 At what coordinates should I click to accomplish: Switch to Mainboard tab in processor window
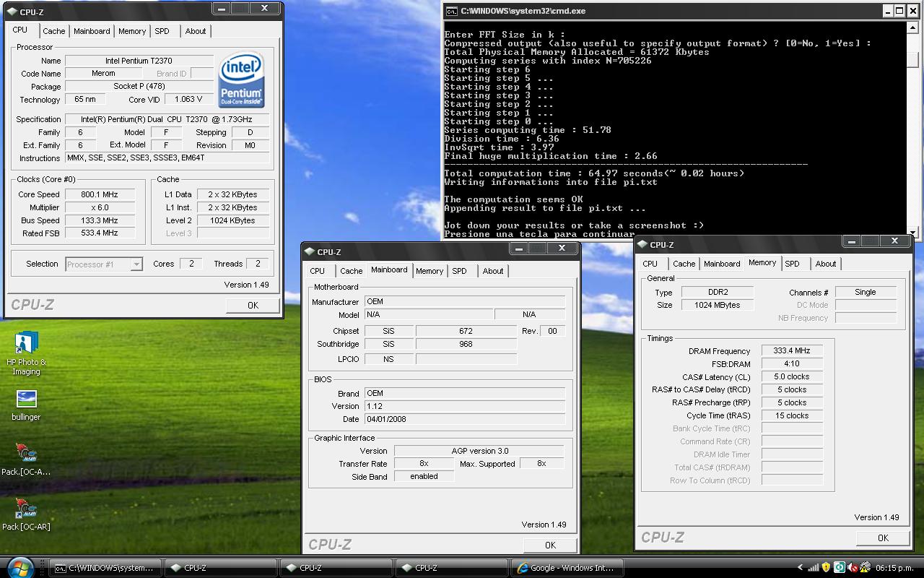click(92, 31)
